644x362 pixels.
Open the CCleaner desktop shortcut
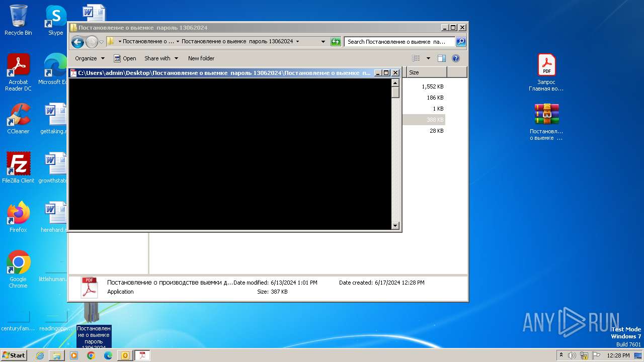coord(18,119)
